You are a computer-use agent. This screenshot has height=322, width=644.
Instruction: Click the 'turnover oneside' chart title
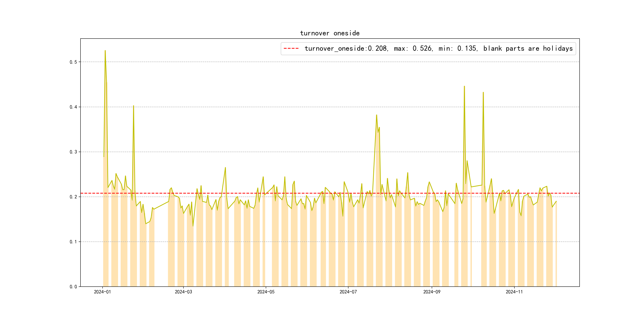330,33
